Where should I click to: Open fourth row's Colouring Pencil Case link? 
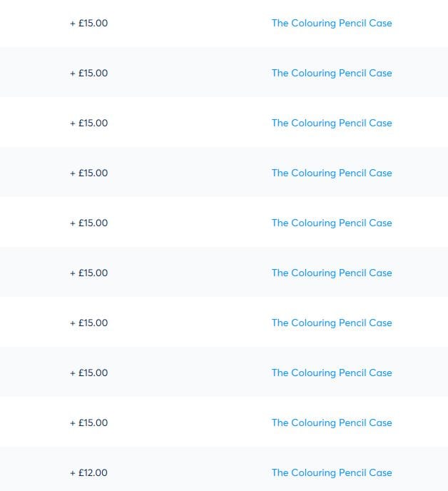(332, 173)
